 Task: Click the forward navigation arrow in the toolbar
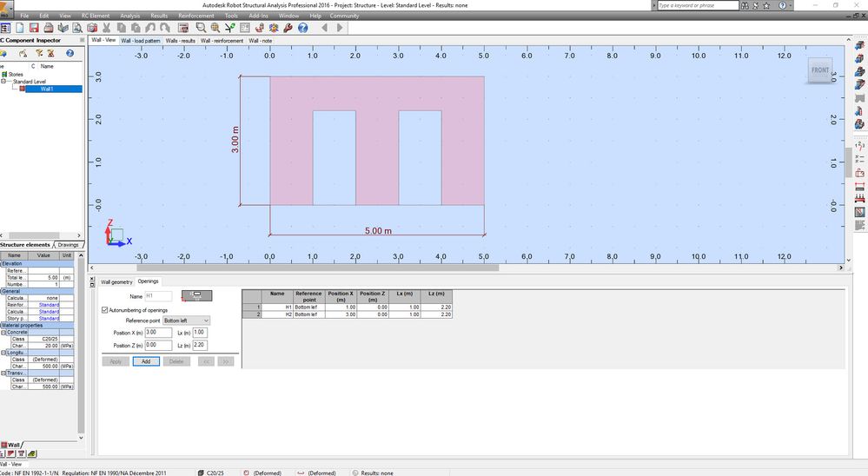coord(340,28)
